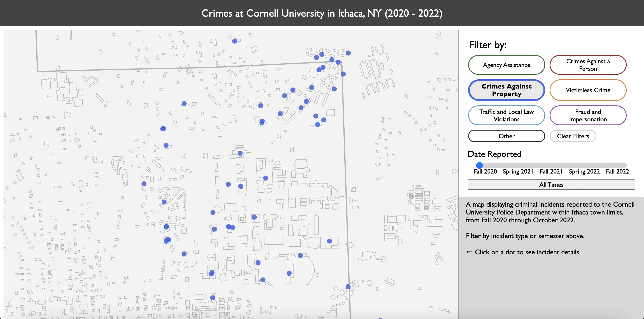This screenshot has height=319, width=644.
Task: Turn on the Fraud and Impersonation filter
Action: click(x=588, y=115)
